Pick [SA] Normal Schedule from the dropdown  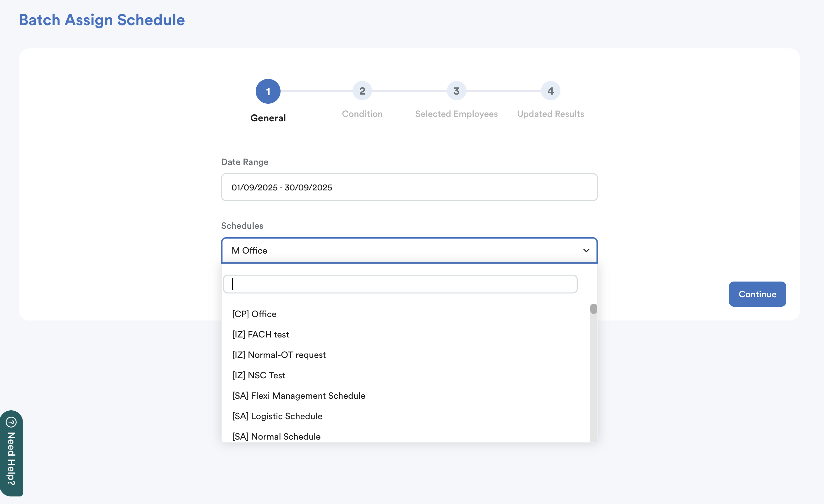tap(276, 436)
